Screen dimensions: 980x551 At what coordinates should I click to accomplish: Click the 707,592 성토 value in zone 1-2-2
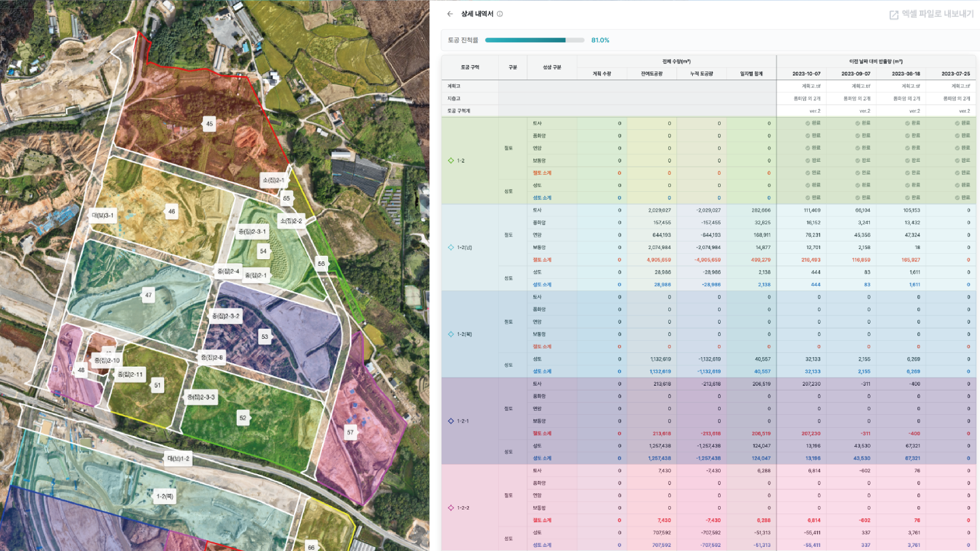coord(661,533)
